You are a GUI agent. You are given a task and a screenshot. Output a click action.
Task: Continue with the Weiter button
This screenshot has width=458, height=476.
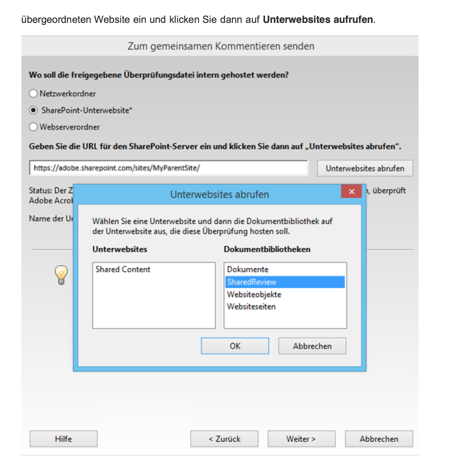click(x=301, y=439)
